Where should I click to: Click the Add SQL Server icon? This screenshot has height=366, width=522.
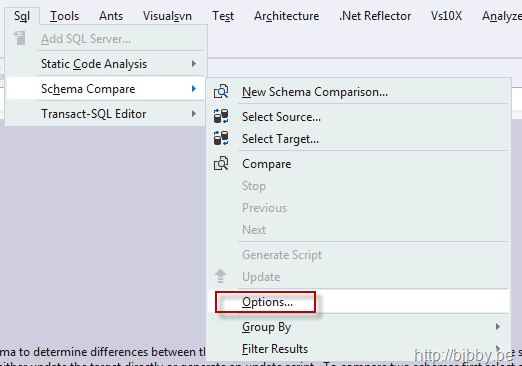[19, 38]
